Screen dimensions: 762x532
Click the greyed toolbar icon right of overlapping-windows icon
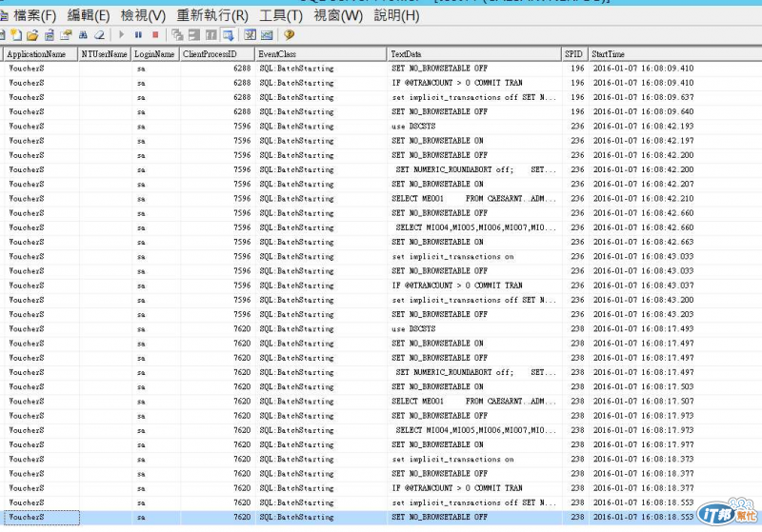(194, 35)
